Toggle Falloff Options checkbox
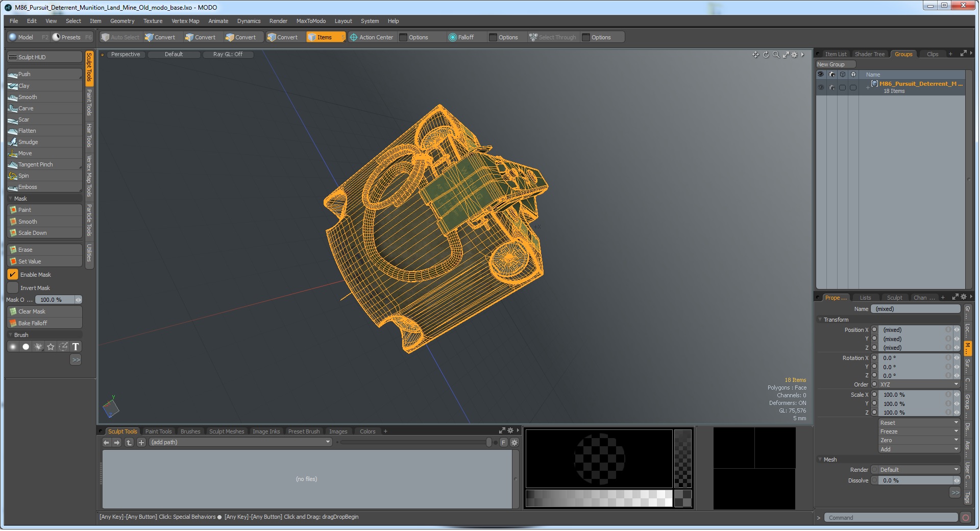Image resolution: width=980 pixels, height=531 pixels. coord(493,37)
